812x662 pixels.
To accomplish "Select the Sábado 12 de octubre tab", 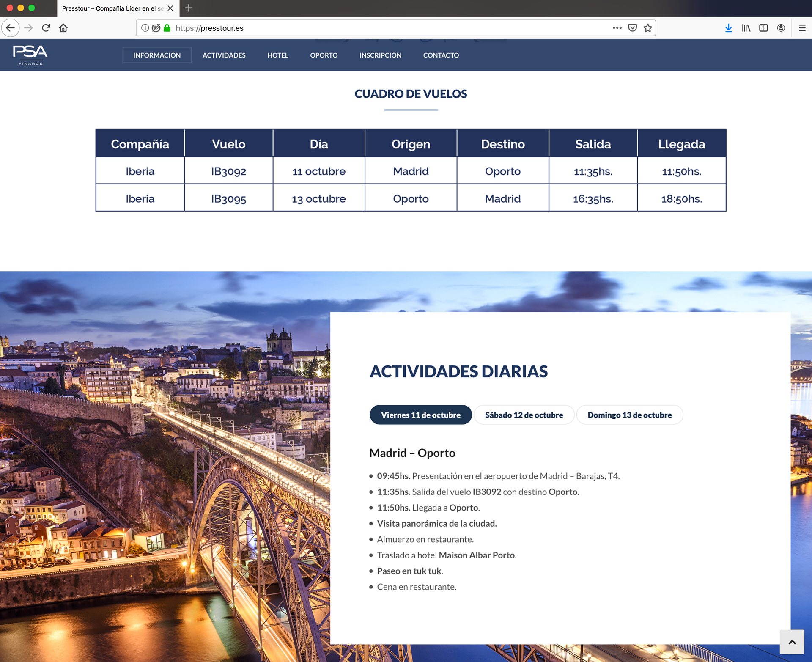I will pyautogui.click(x=524, y=415).
